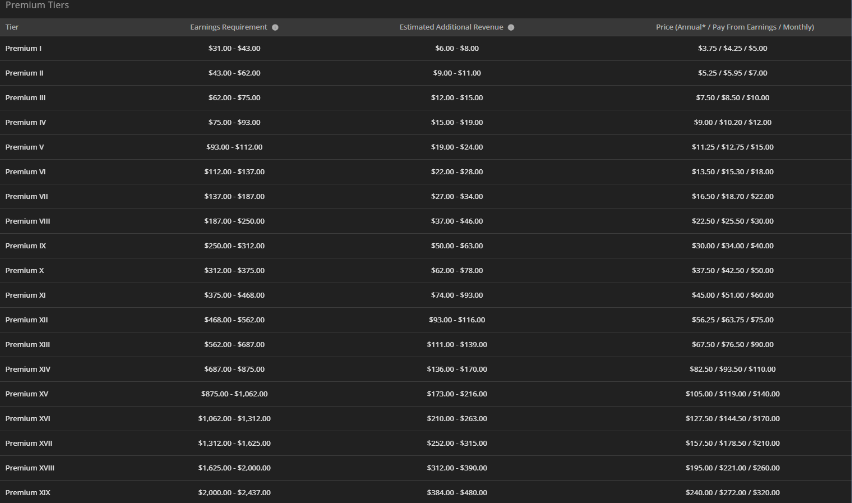Screen dimensions: 852x503
Task: Click the Estimated Additional Revenue header text
Action: tap(452, 27)
